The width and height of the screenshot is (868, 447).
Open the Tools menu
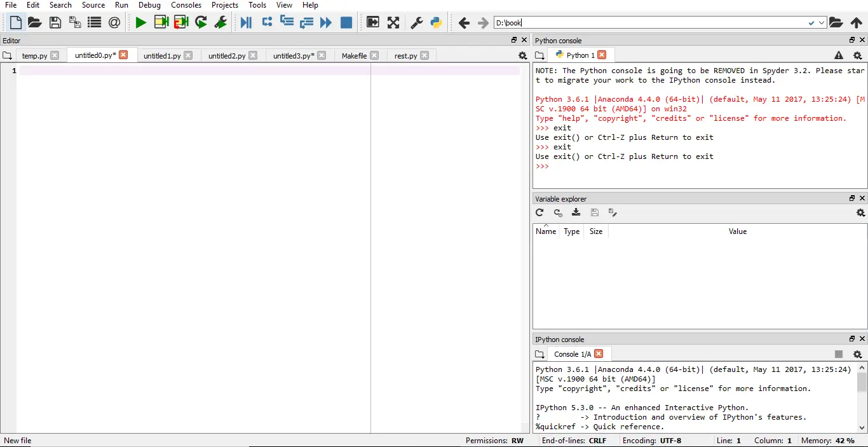click(257, 5)
